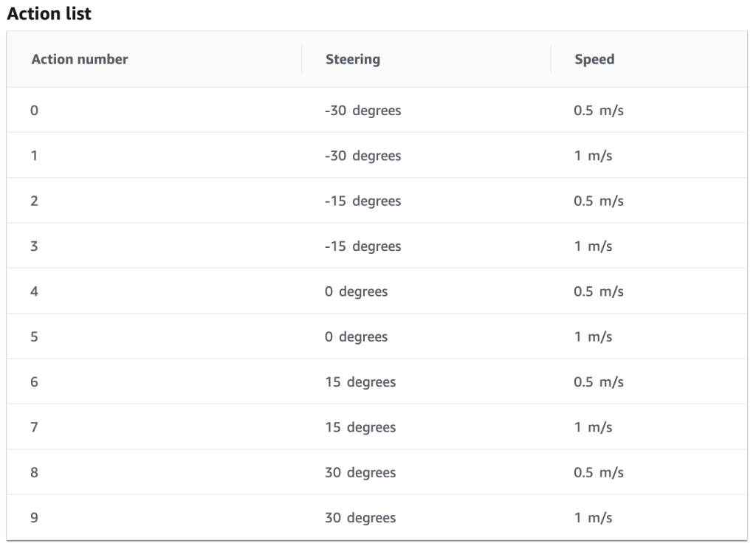Click -30 degrees steering in action 0
Image resolution: width=756 pixels, height=546 pixels.
coord(362,111)
